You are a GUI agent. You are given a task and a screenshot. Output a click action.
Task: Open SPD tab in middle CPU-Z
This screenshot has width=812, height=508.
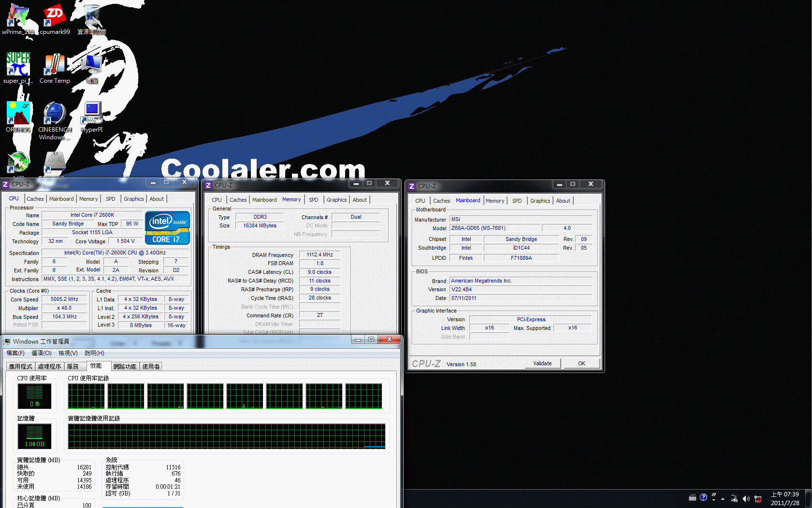314,200
